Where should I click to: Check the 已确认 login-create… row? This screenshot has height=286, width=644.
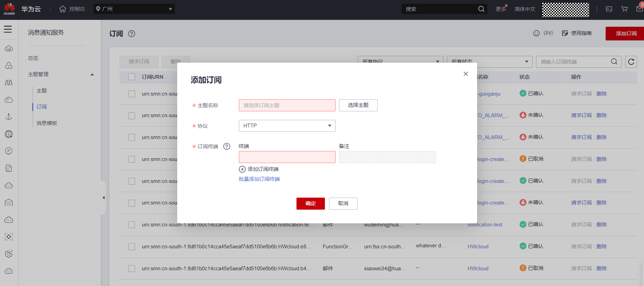tap(132, 181)
